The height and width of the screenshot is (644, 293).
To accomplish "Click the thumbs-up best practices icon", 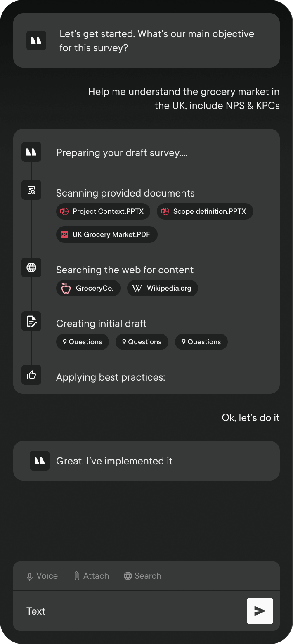I will tap(31, 375).
